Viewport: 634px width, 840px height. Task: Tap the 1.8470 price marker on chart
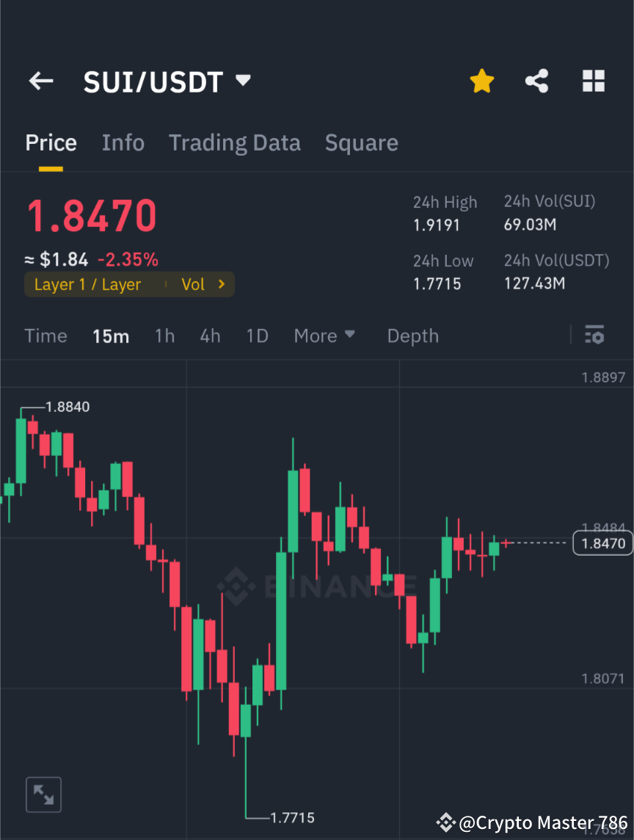(x=602, y=543)
